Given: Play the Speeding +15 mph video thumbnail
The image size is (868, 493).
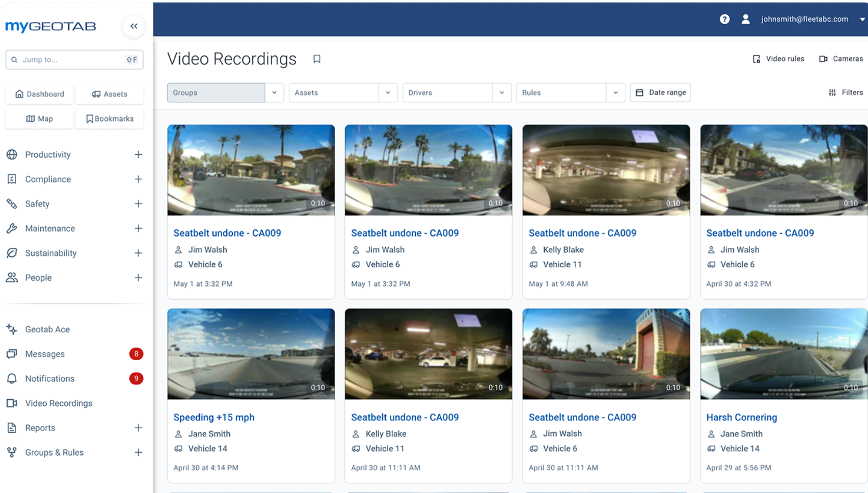Looking at the screenshot, I should pyautogui.click(x=251, y=354).
